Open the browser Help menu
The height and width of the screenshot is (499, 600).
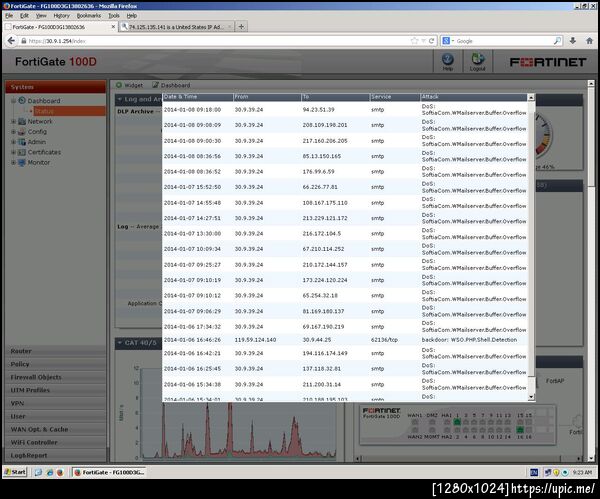[132, 16]
